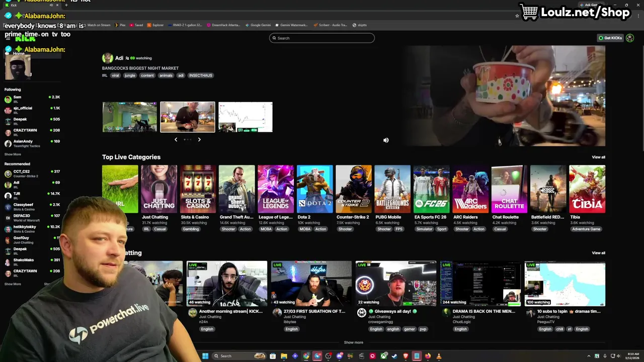Go to previous featured stream arrow

[176, 139]
